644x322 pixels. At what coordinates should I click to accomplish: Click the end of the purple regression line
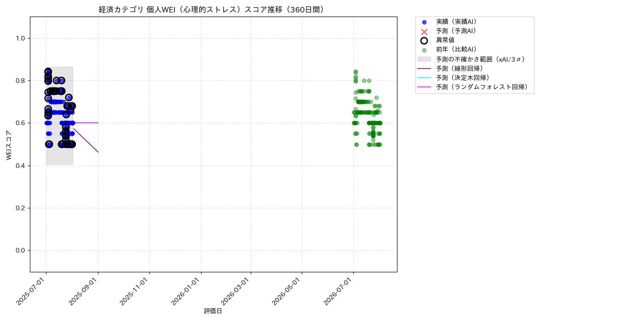click(98, 152)
